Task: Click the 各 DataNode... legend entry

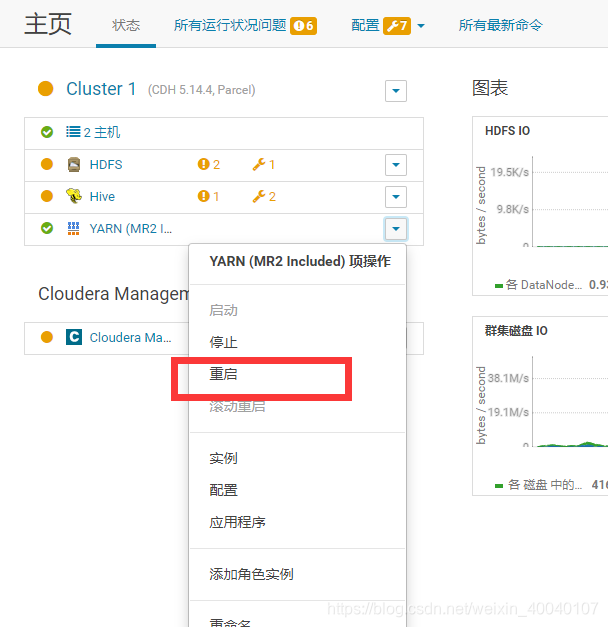Action: [x=538, y=285]
